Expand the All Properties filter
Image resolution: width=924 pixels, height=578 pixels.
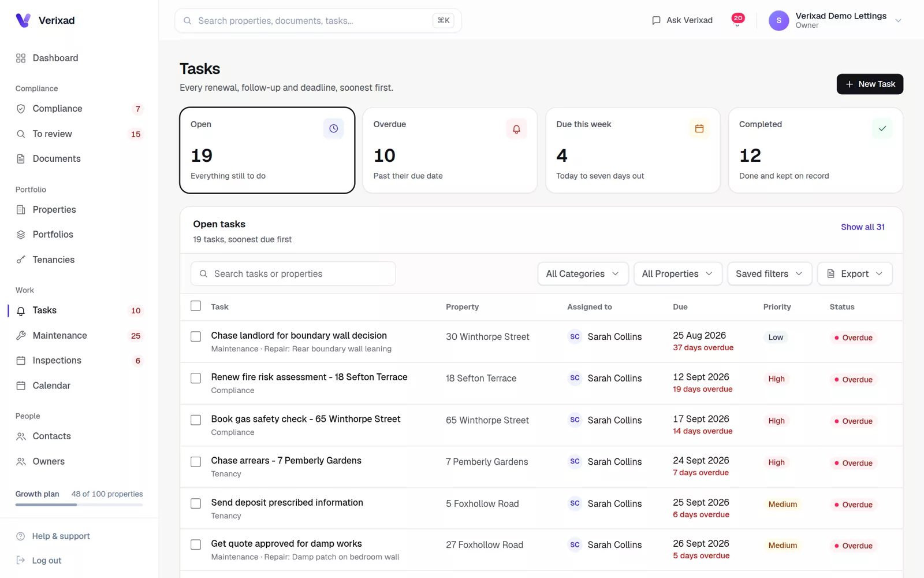click(x=677, y=274)
